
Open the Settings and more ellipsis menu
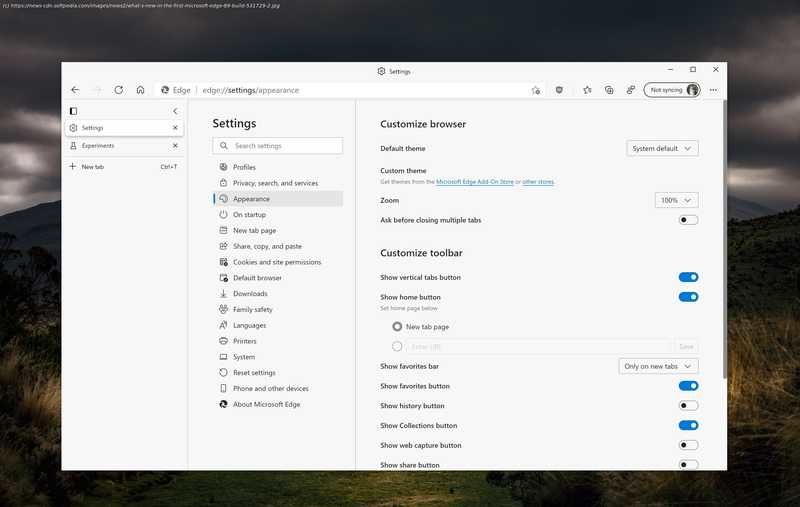coord(713,90)
